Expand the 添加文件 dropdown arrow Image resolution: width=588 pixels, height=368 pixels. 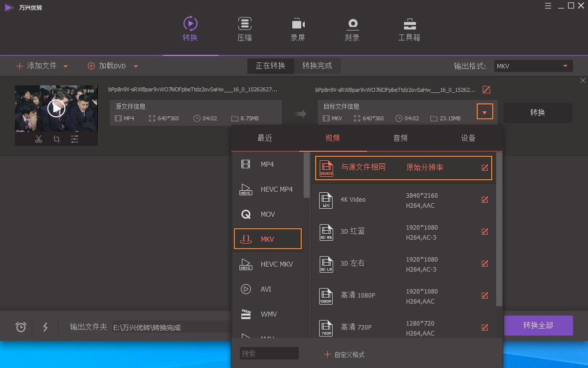coord(65,65)
